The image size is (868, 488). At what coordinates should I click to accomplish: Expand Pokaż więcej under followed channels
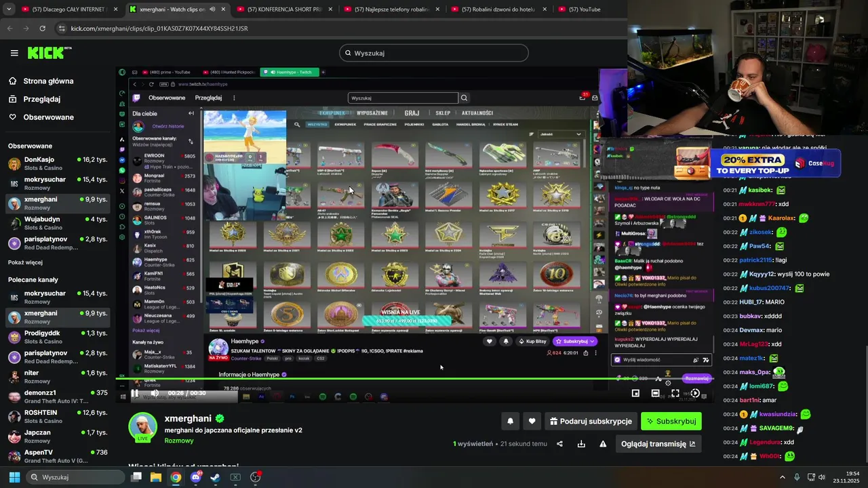click(25, 262)
